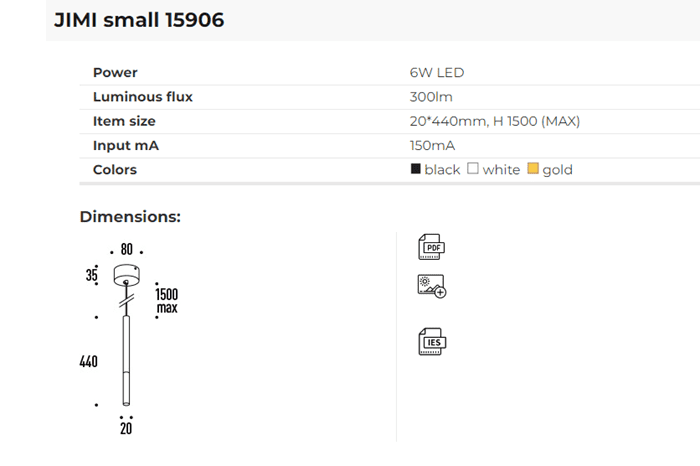This screenshot has width=700, height=466.
Task: Click the Power row label
Action: [x=115, y=73]
